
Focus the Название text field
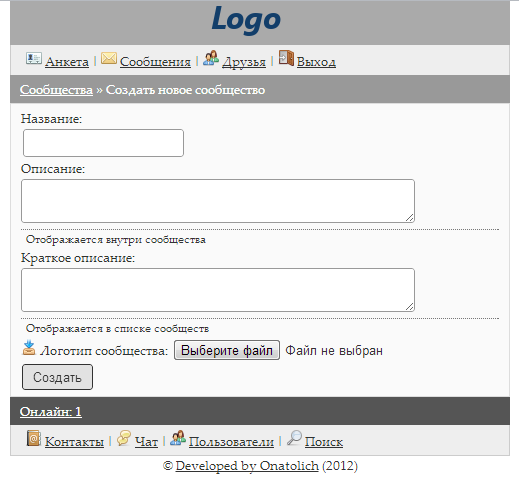tap(103, 143)
